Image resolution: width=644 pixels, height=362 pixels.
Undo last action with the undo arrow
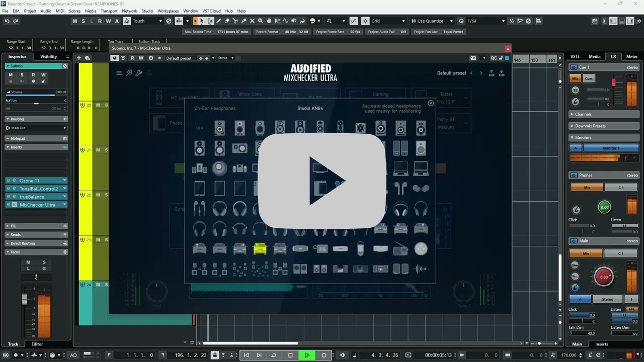[7, 21]
